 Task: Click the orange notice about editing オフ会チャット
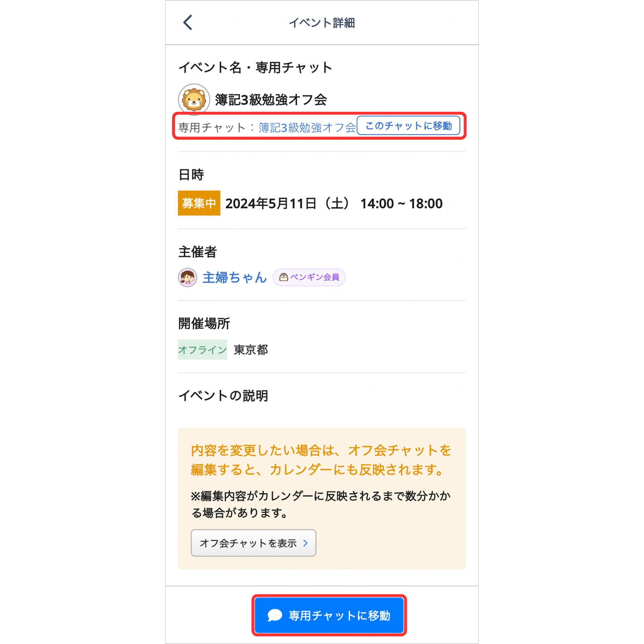click(321, 460)
